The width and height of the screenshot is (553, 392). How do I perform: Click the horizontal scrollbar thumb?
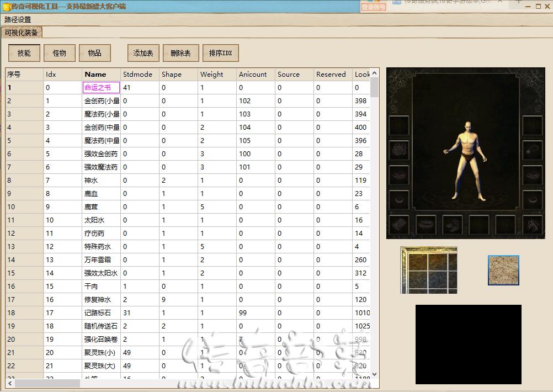[x=47, y=383]
